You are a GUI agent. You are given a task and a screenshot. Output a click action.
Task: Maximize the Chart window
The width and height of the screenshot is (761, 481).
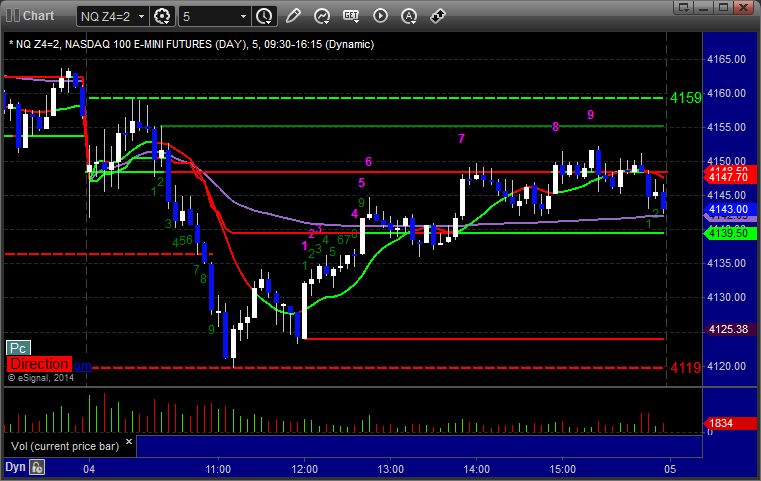(723, 8)
